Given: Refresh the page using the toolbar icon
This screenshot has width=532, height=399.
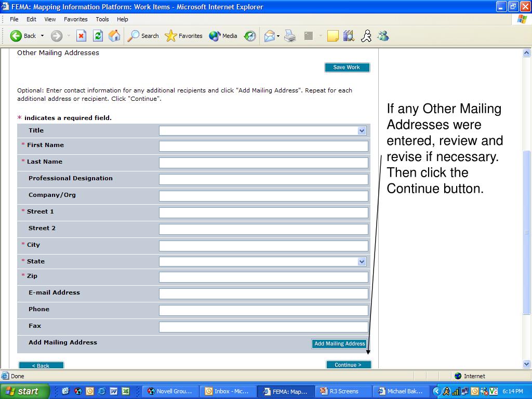Looking at the screenshot, I should [98, 36].
